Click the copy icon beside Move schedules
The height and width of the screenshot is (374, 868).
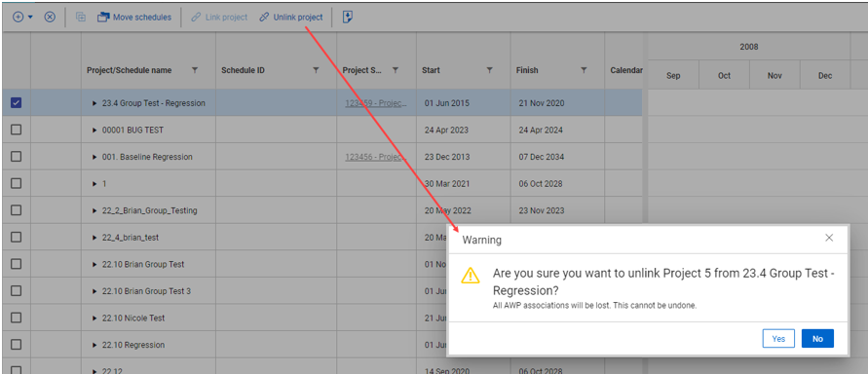click(x=81, y=18)
